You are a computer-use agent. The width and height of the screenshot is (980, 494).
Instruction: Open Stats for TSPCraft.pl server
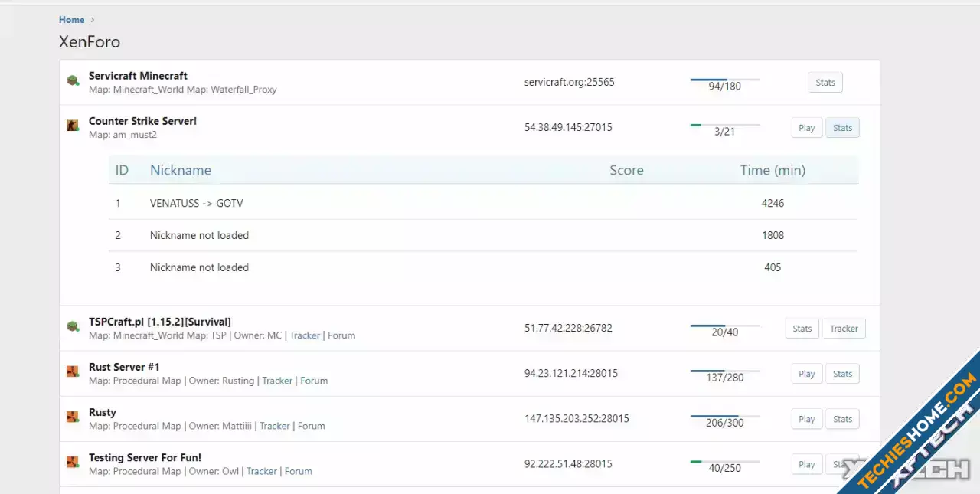[802, 329]
